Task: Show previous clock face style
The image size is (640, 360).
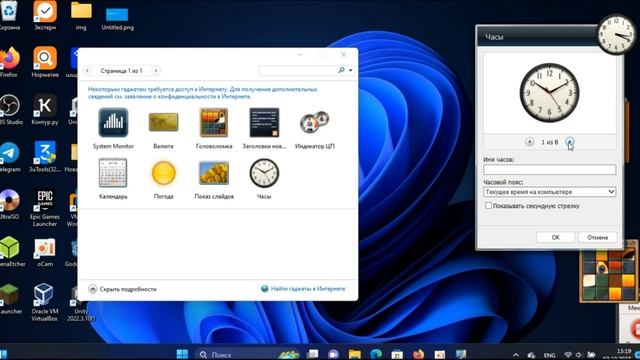Action: (529, 142)
